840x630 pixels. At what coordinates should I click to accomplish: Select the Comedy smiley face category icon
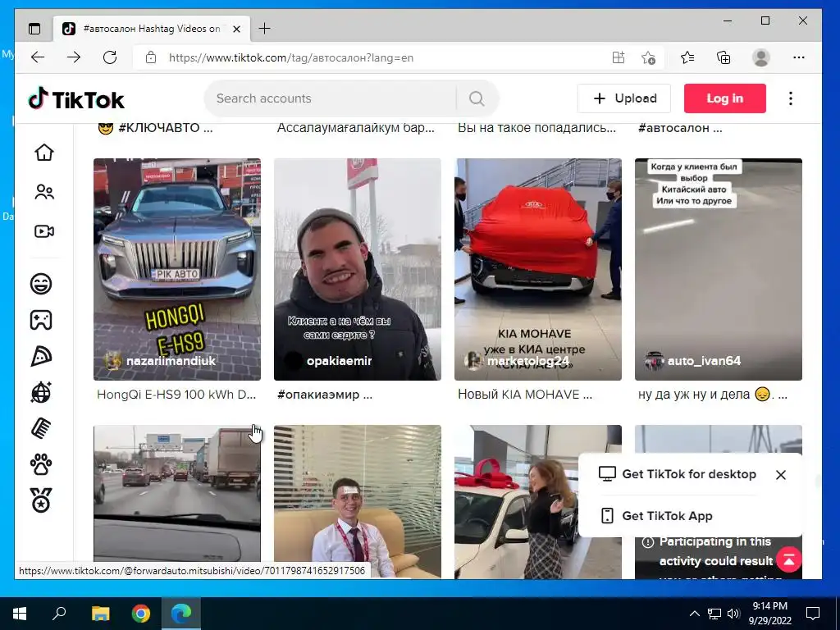[41, 283]
